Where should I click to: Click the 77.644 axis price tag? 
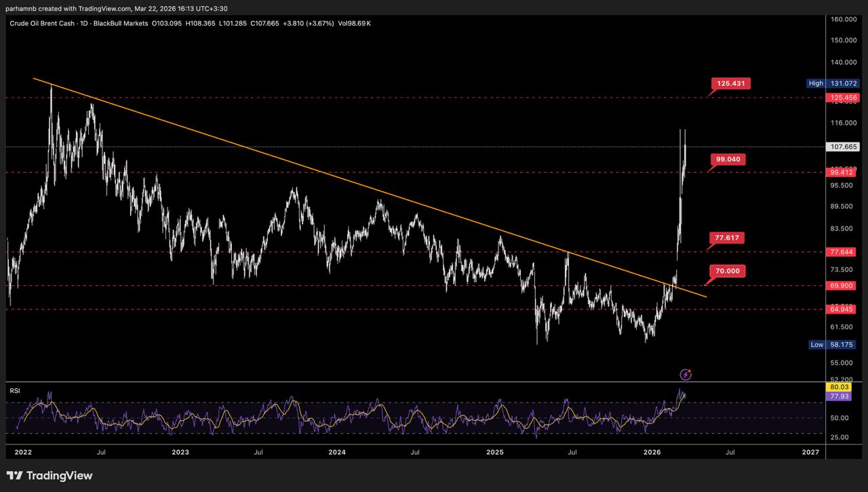coord(843,251)
